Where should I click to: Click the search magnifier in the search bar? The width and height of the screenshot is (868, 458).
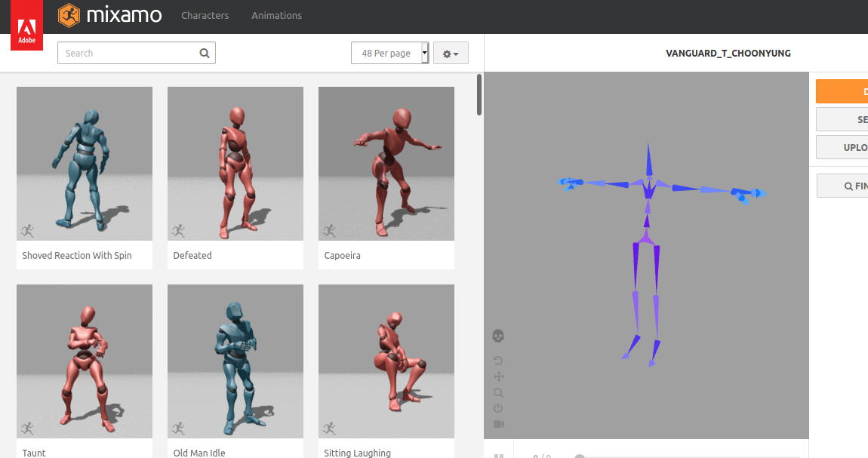click(x=204, y=53)
